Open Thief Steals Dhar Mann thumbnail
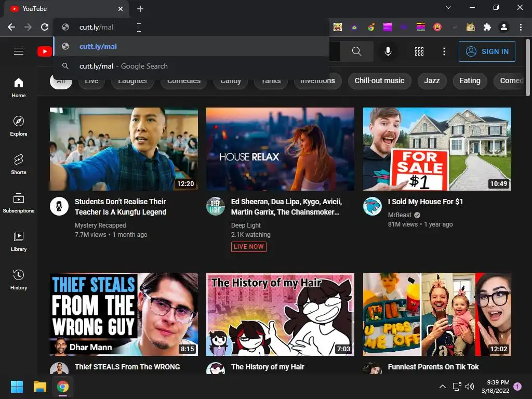This screenshot has height=399, width=532. tap(124, 314)
